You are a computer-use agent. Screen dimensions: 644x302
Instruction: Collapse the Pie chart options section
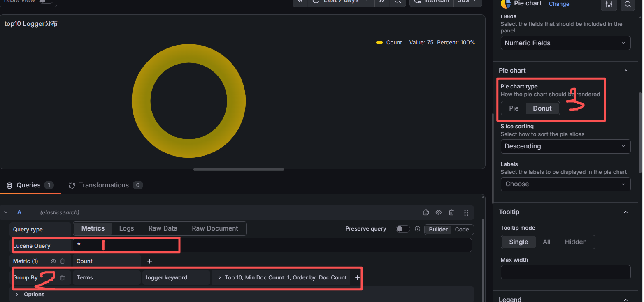coord(625,71)
